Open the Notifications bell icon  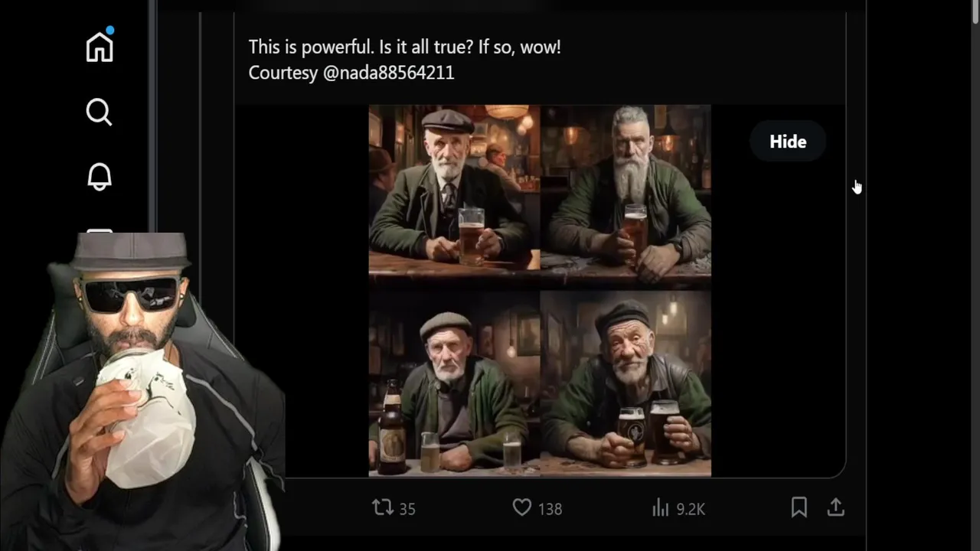(99, 177)
